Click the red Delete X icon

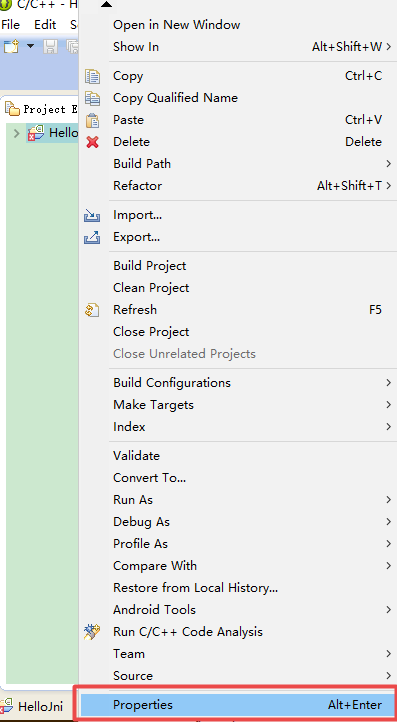click(93, 142)
